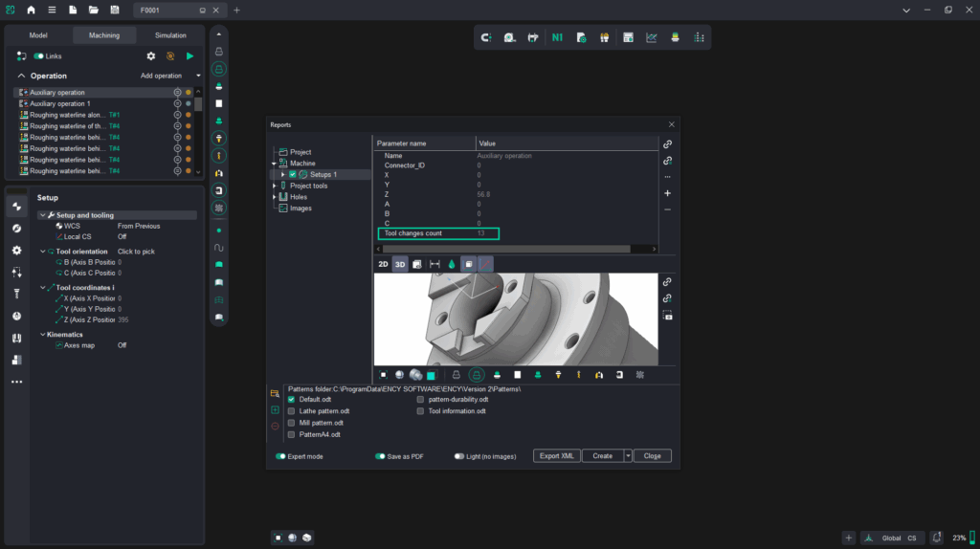Uncheck the Setups 1 tree checkbox
980x549 pixels.
293,175
